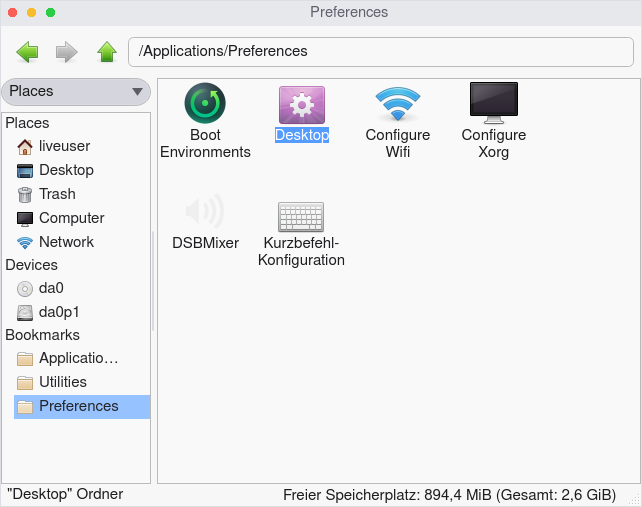The width and height of the screenshot is (642, 507).
Task: Select the da0p1 device label
Action: (x=59, y=312)
